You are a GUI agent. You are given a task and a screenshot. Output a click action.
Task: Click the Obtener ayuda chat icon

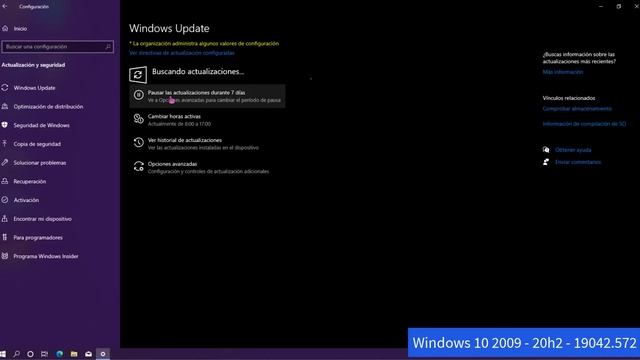point(546,150)
